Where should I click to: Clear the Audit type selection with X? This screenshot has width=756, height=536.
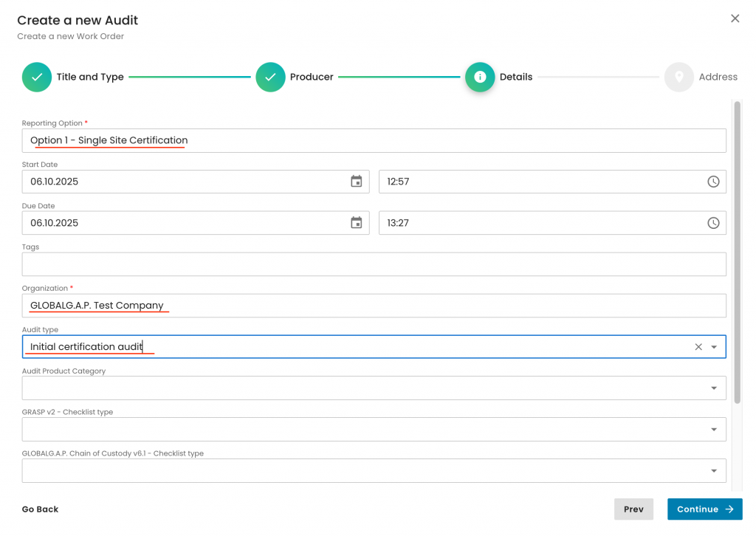698,347
